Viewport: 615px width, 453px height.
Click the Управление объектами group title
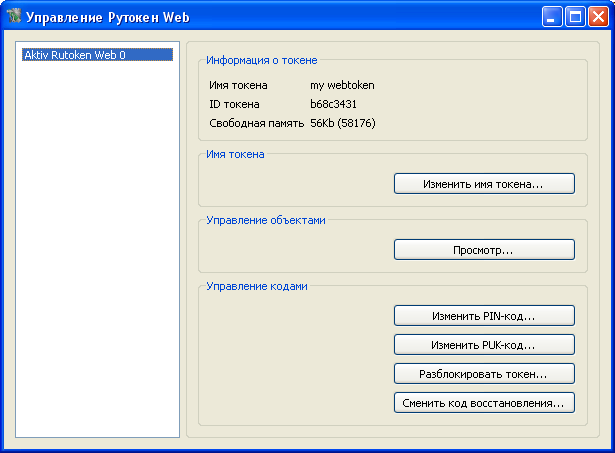pyautogui.click(x=266, y=220)
